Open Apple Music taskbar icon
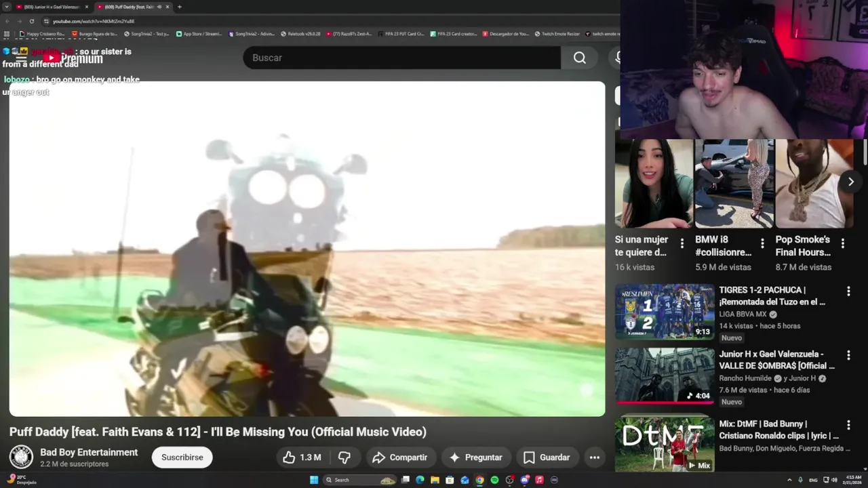Viewport: 868px width, 488px height. point(539,480)
